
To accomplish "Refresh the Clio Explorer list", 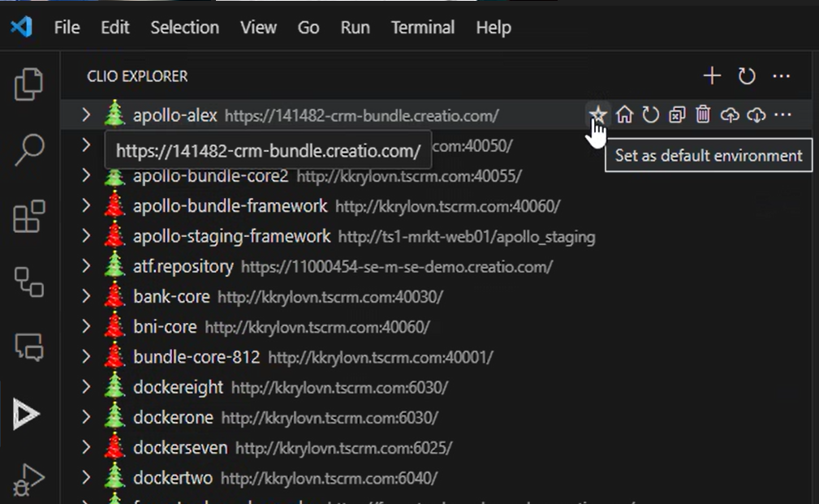I will [747, 76].
